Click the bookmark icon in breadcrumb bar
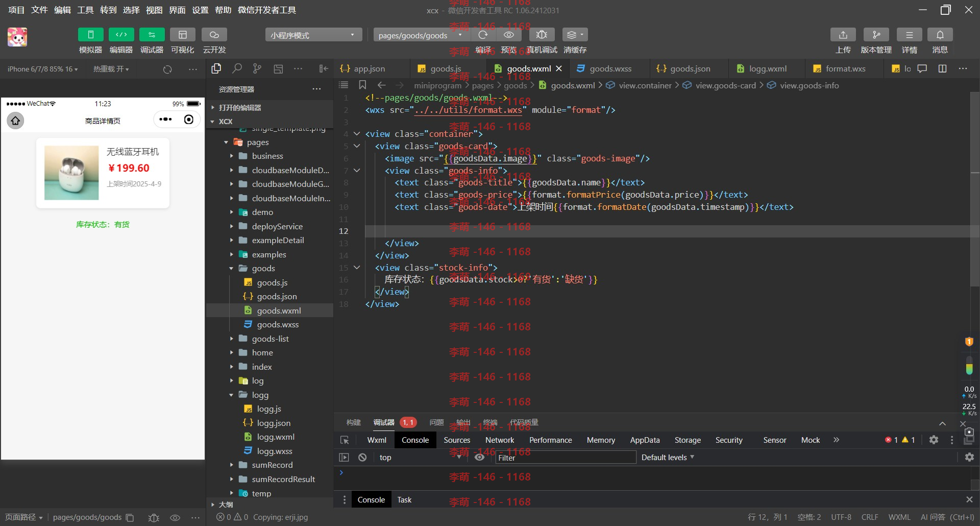This screenshot has height=526, width=980. coord(362,85)
